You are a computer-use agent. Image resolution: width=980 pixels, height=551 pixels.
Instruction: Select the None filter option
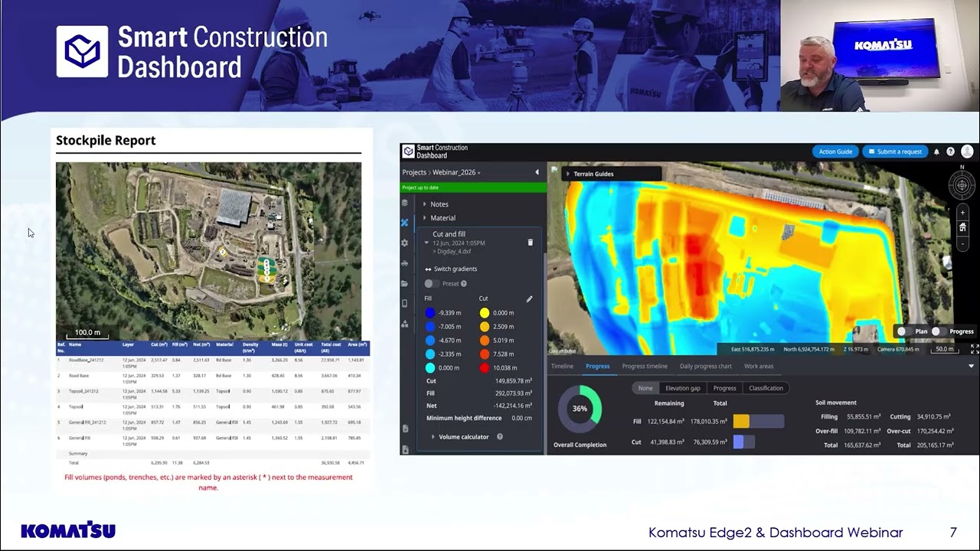pos(645,388)
